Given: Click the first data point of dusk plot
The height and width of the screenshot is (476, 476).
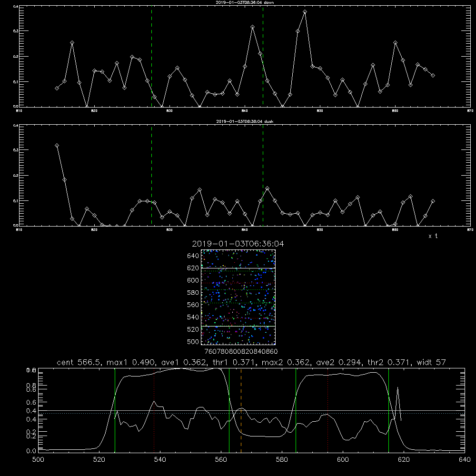Looking at the screenshot, I should tap(57, 146).
